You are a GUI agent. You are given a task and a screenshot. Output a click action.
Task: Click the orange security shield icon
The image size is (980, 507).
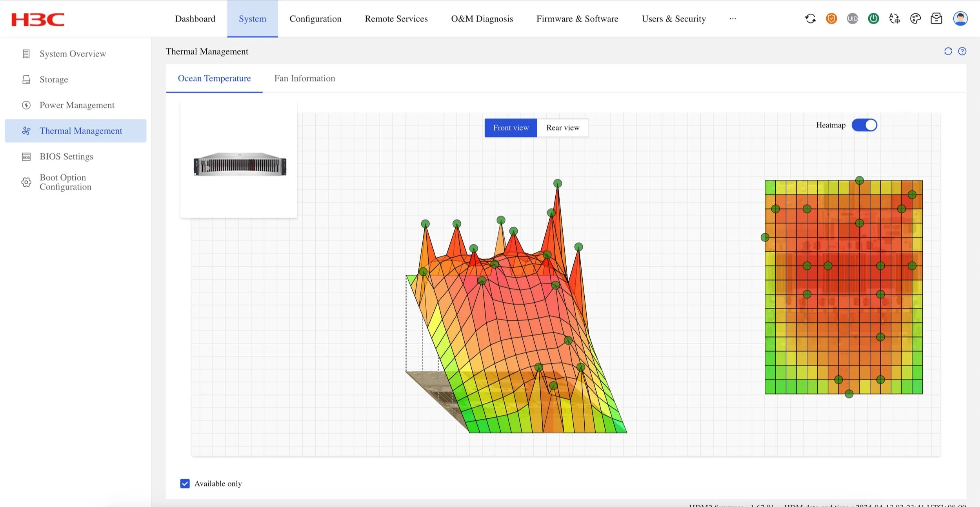831,18
